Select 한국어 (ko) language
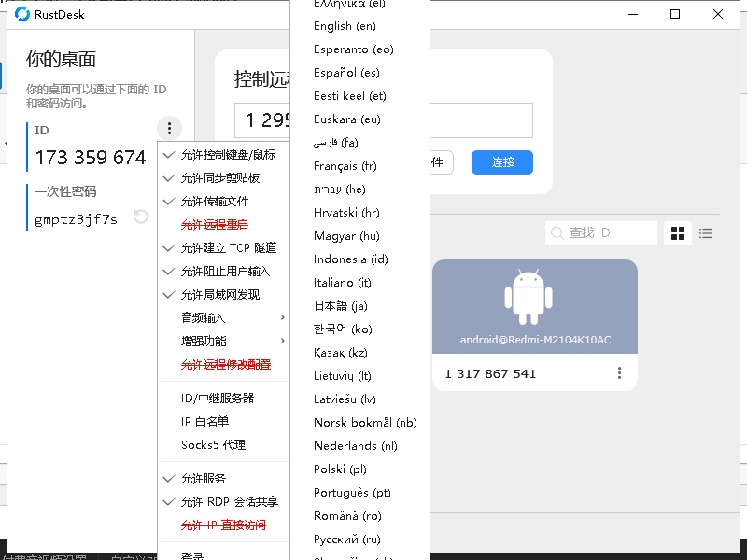 [360, 329]
